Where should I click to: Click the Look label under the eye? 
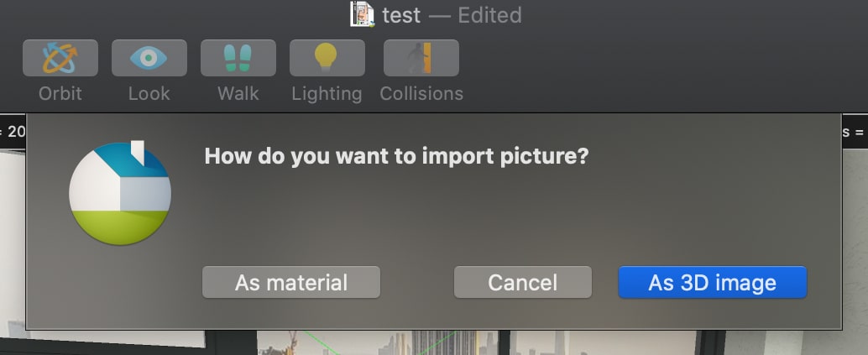(x=149, y=93)
